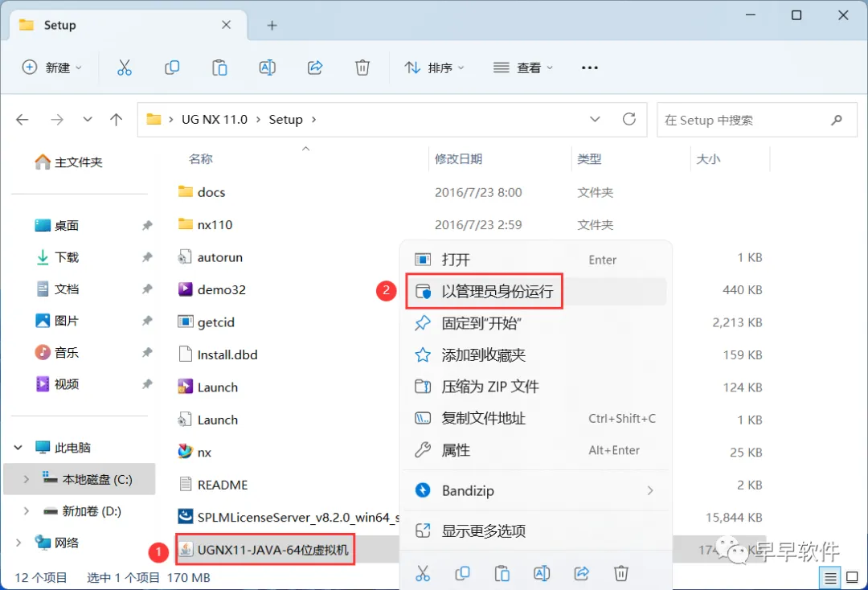Sort by 类型 column header
Viewport: 868px width, 590px height.
[589, 159]
